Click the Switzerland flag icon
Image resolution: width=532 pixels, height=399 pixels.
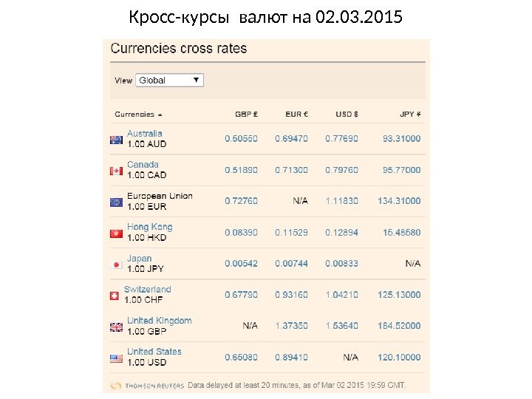(x=115, y=296)
